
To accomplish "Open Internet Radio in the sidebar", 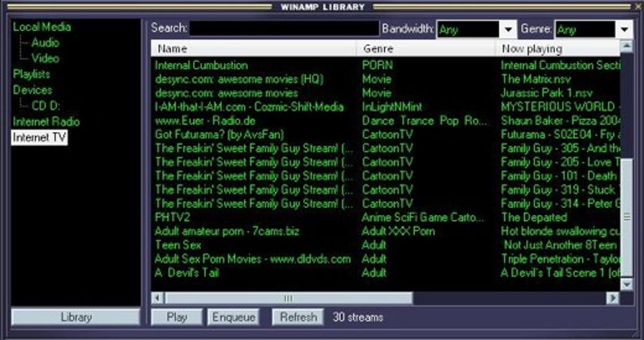I will click(46, 122).
